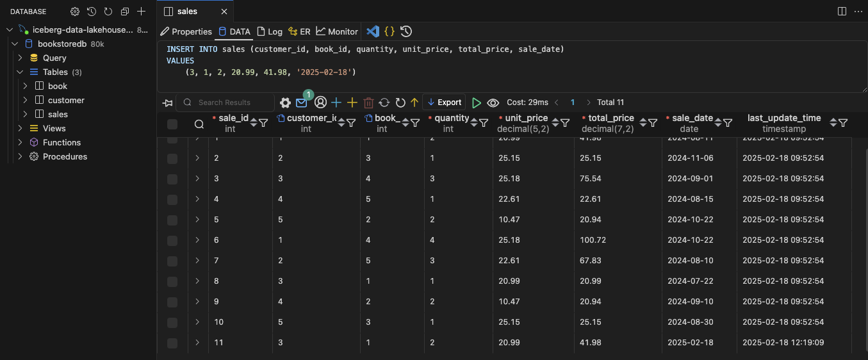The image size is (868, 360).
Task: Switch to the Properties tab
Action: [x=186, y=31]
